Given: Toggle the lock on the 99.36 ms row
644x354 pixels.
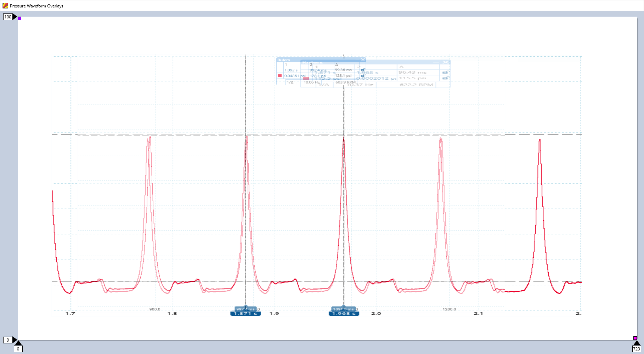Looking at the screenshot, I should point(363,70).
